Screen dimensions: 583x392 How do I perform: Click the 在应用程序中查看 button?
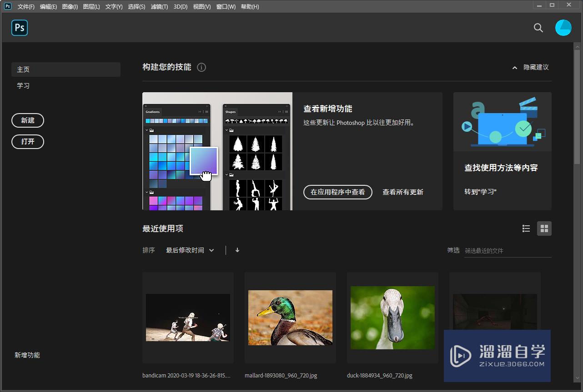click(x=338, y=192)
